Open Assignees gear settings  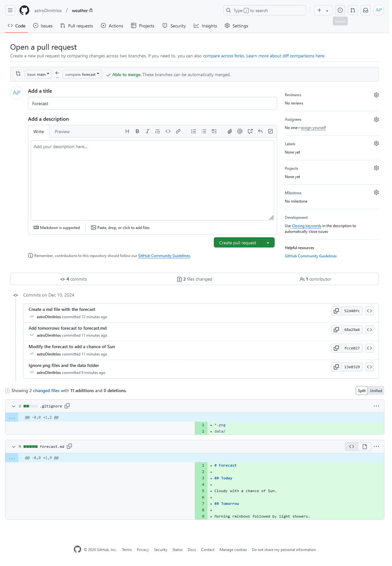tap(376, 119)
